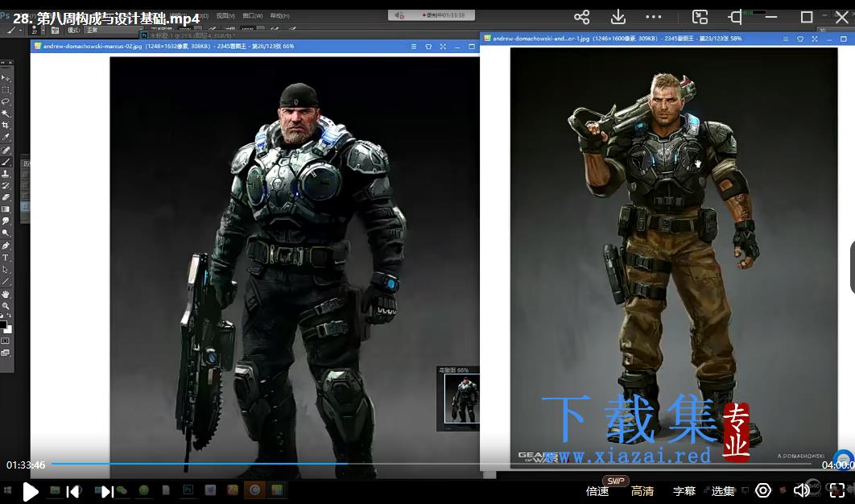
Task: Select the Dodge tool
Action: [6, 233]
